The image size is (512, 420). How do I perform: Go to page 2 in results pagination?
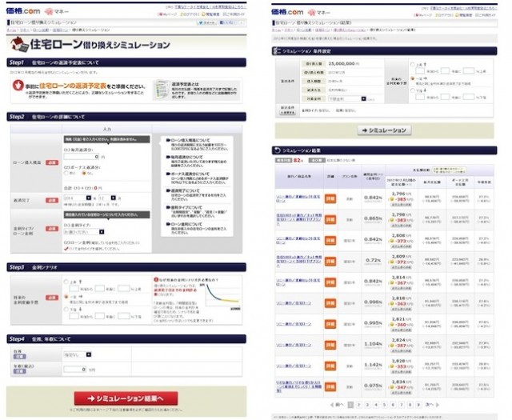(x=358, y=405)
